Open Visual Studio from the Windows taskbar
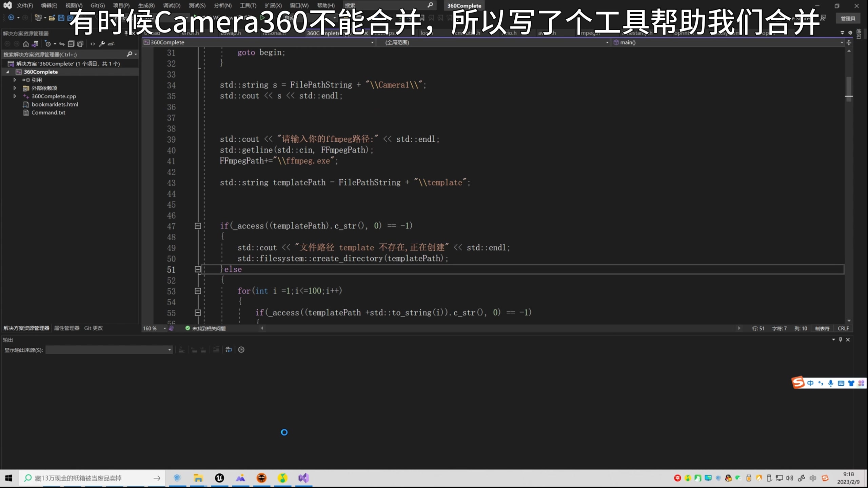Viewport: 868px width, 488px height. (303, 478)
